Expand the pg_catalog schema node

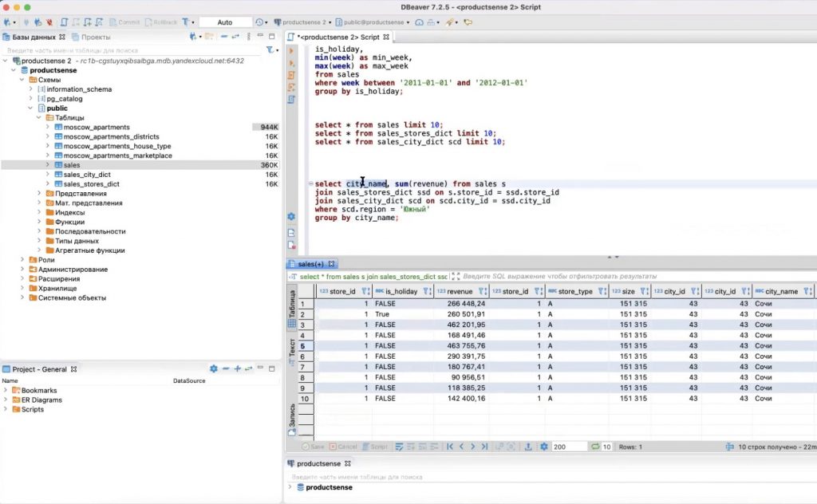31,98
